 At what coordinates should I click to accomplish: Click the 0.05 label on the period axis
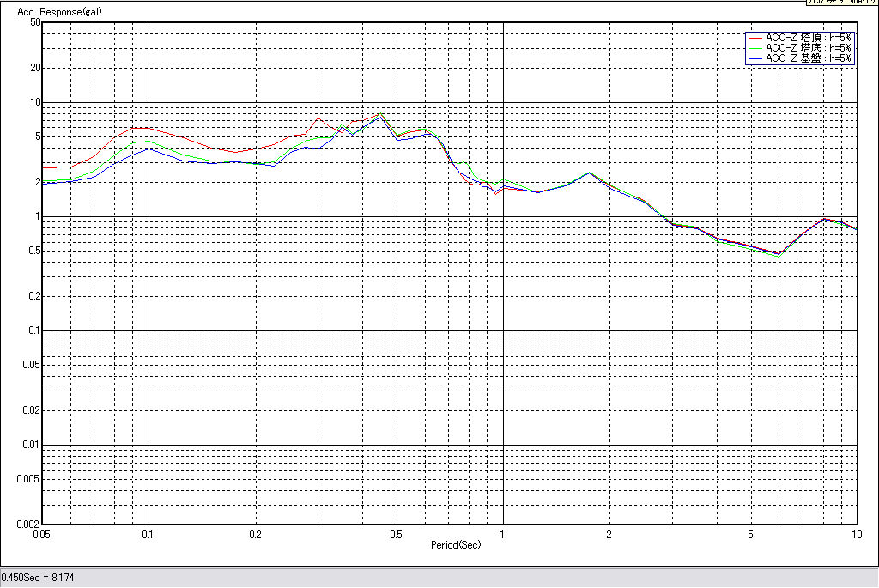point(41,534)
